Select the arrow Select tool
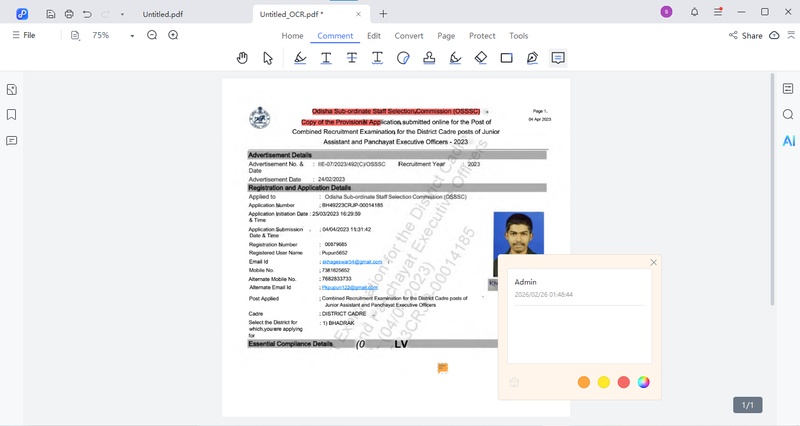800x426 pixels. point(268,58)
